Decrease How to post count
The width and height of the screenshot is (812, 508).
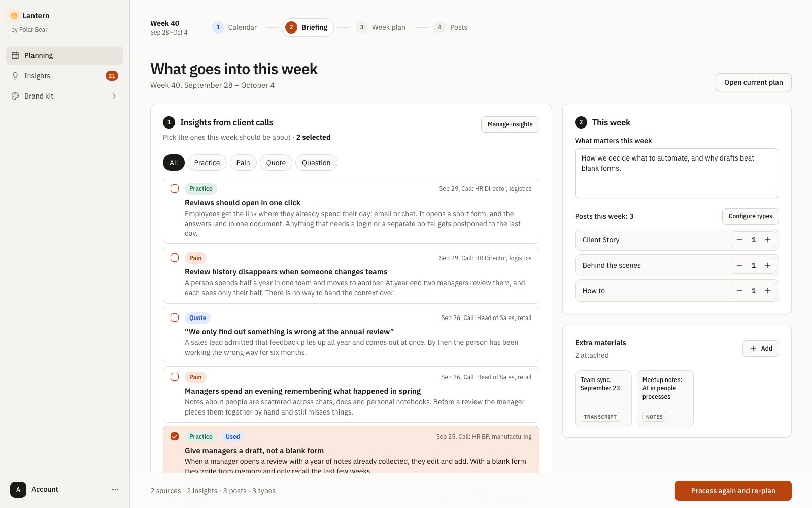tap(739, 291)
